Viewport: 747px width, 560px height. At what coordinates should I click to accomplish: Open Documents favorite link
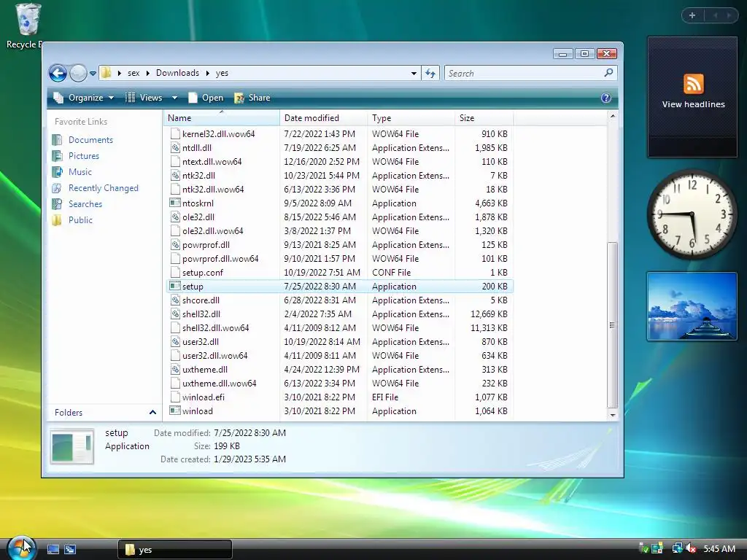pyautogui.click(x=90, y=140)
